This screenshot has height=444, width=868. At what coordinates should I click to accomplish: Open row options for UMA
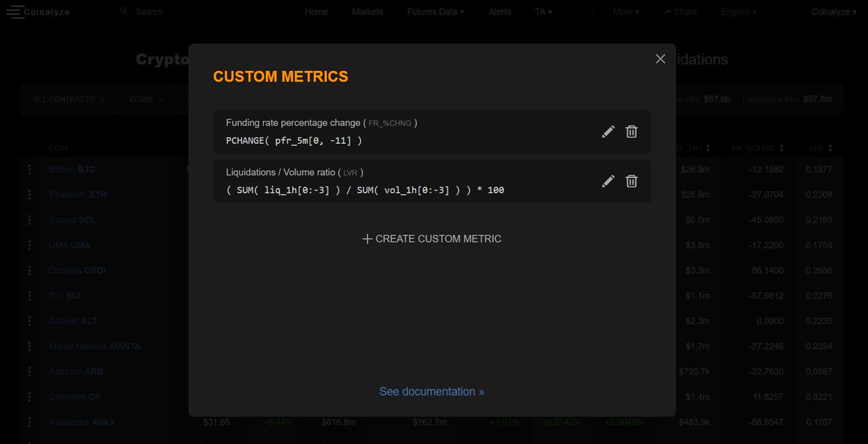[30, 245]
